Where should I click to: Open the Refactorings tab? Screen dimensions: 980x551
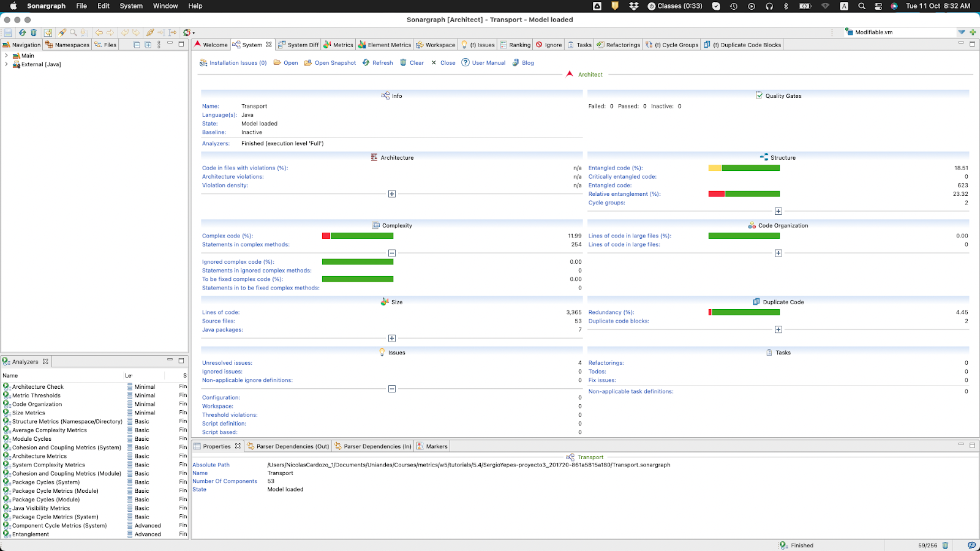pyautogui.click(x=619, y=45)
